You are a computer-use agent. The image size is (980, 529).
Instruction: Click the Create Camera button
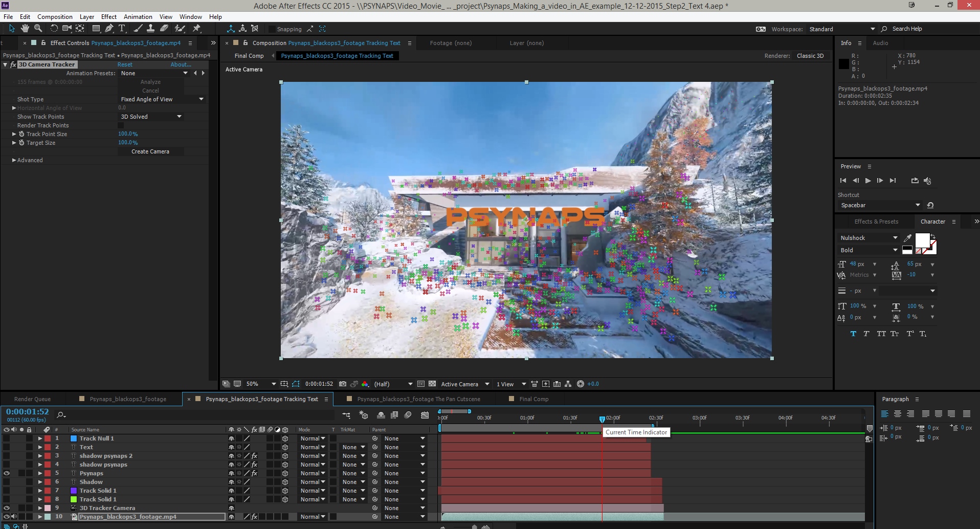coord(150,151)
